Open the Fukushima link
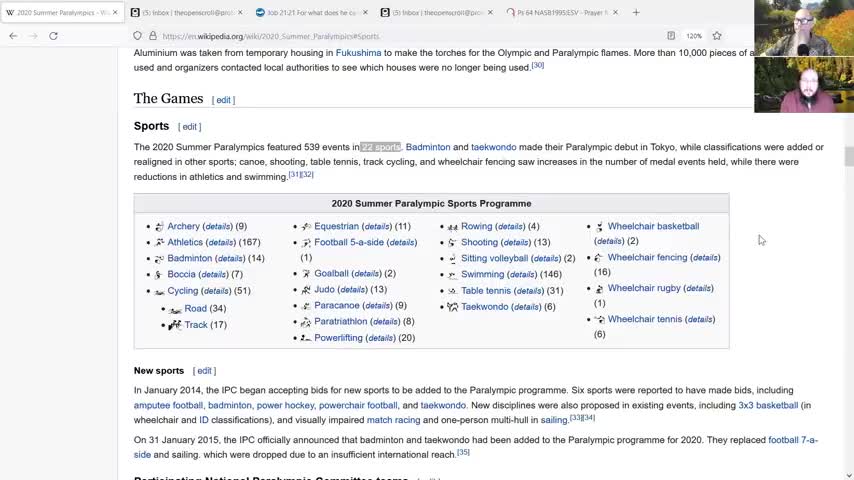854x480 pixels. (358, 53)
